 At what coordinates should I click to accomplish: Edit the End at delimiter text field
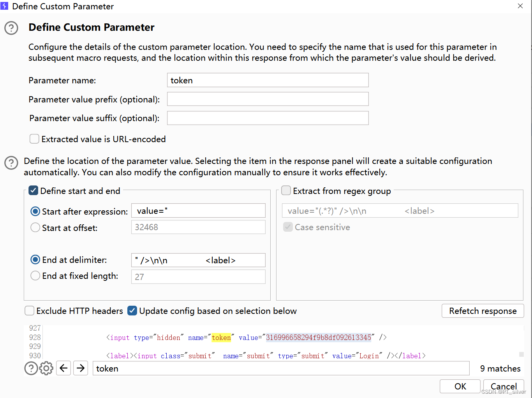[x=199, y=260]
